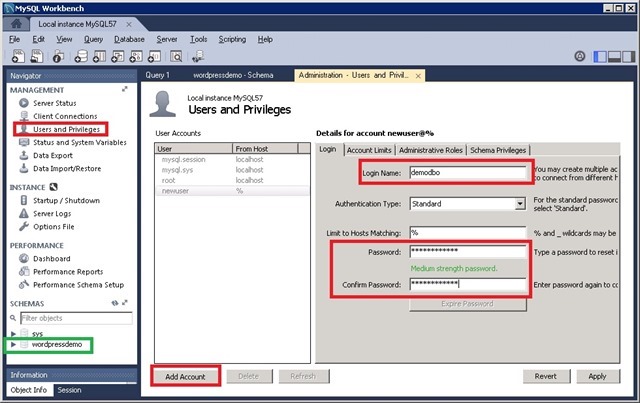
Task: Click the From Host column header
Action: (x=265, y=149)
